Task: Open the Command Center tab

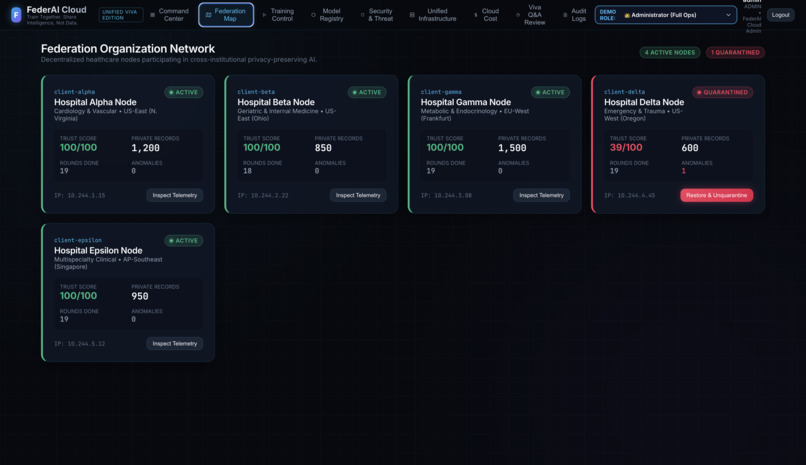Action: pyautogui.click(x=170, y=15)
